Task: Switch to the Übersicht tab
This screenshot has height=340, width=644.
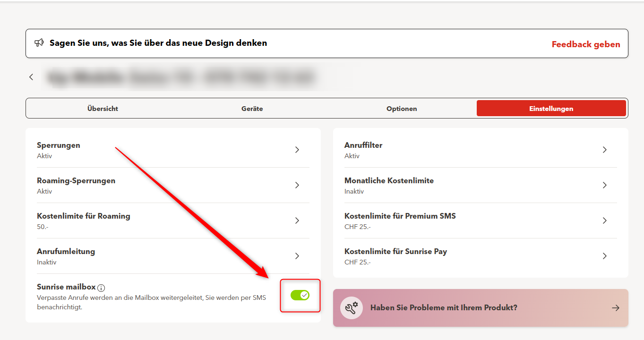Action: coord(103,109)
